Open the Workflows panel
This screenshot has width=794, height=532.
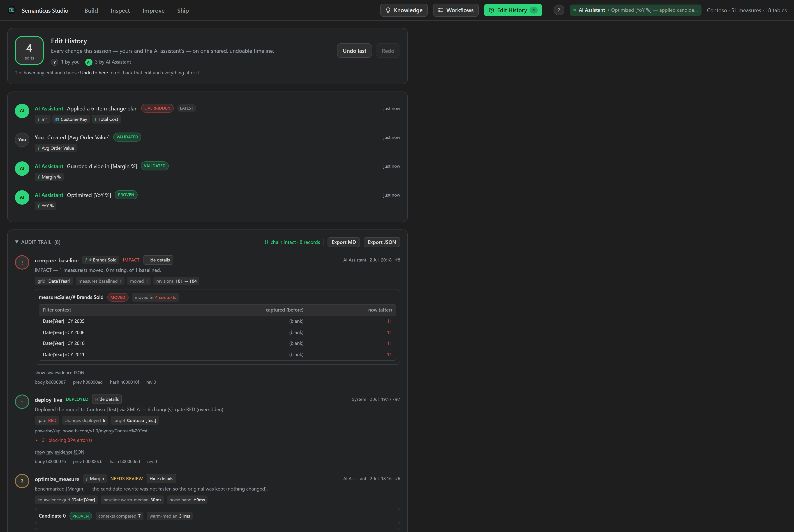pyautogui.click(x=456, y=10)
